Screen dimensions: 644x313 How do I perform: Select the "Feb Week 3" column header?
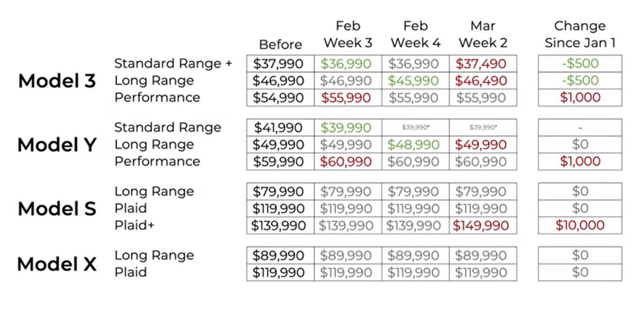(x=347, y=34)
